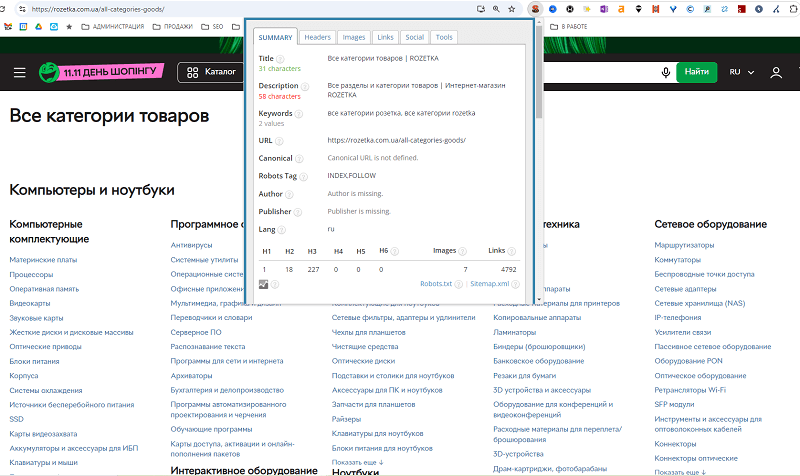Screen dimensions: 800x476
Task: Click the H3 count value 227
Action: (x=313, y=269)
